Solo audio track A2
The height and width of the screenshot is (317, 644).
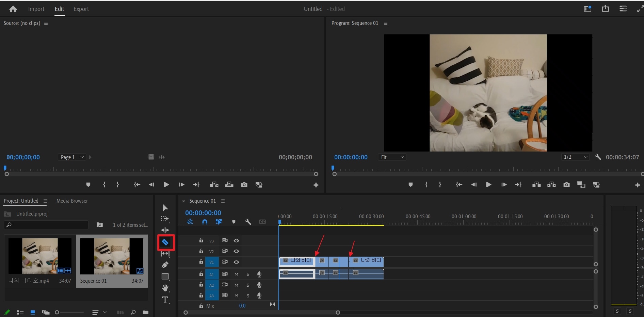click(248, 285)
